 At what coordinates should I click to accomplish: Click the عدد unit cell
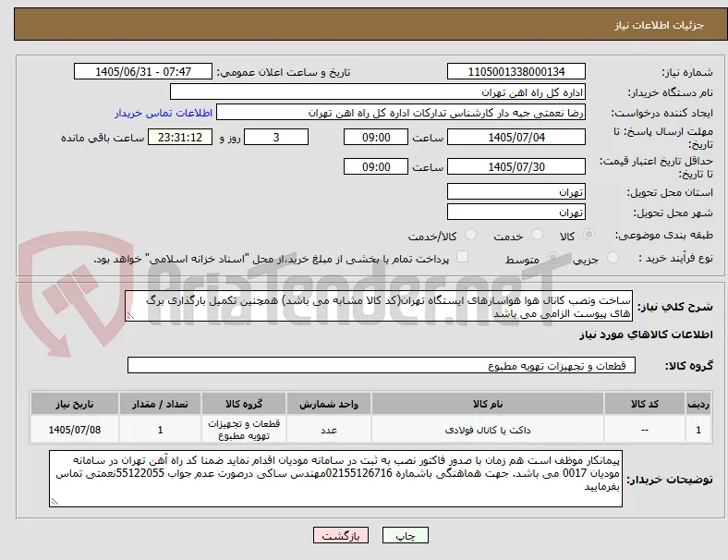tap(329, 430)
